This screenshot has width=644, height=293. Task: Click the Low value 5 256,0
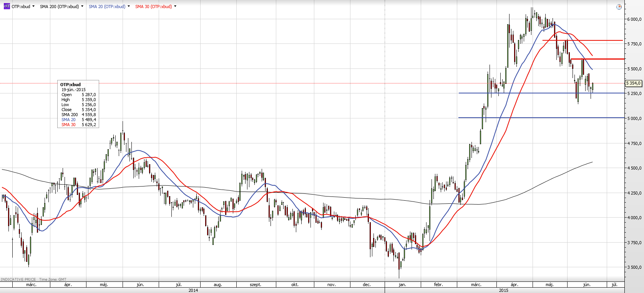pyautogui.click(x=89, y=105)
